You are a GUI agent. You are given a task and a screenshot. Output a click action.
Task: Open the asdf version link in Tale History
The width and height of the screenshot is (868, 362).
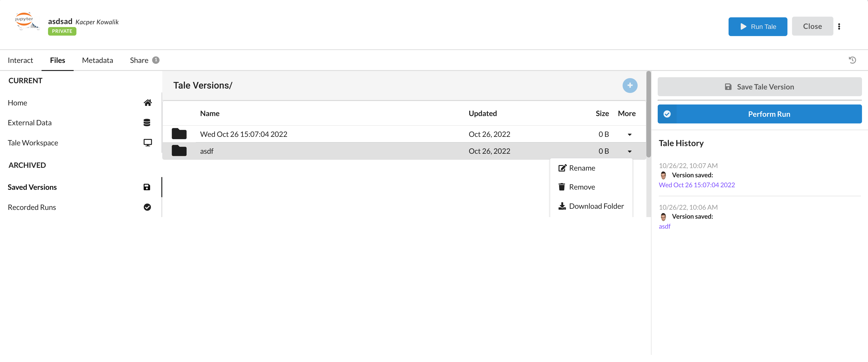[x=664, y=226]
